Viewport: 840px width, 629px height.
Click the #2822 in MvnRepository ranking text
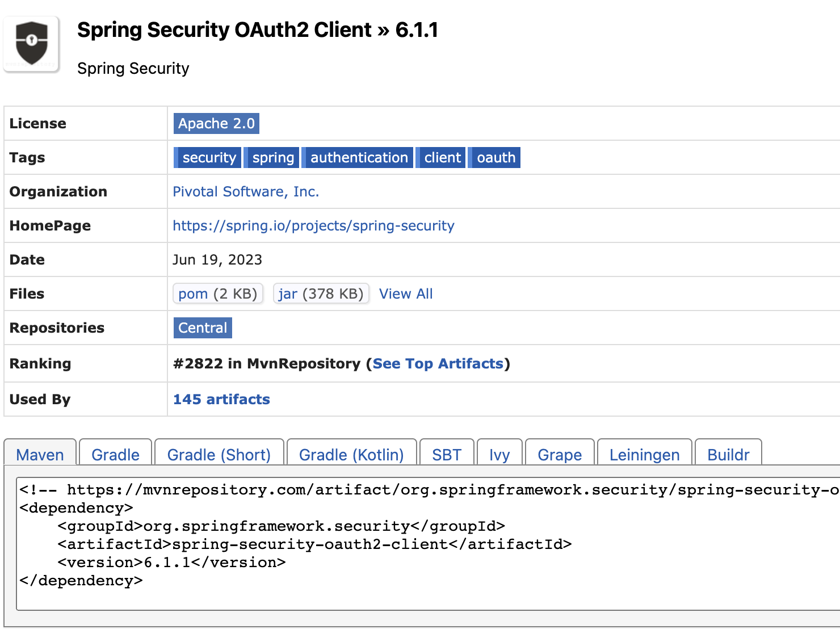click(267, 363)
